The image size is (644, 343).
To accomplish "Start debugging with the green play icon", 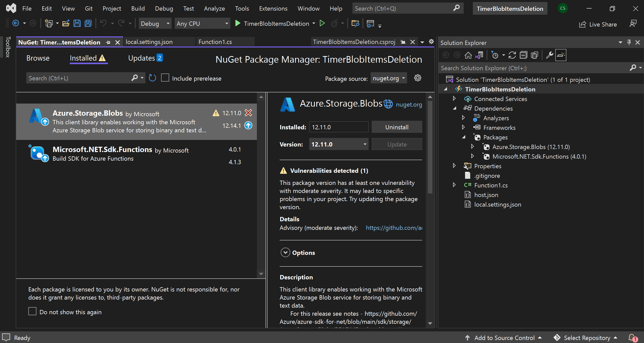I will pos(238,23).
